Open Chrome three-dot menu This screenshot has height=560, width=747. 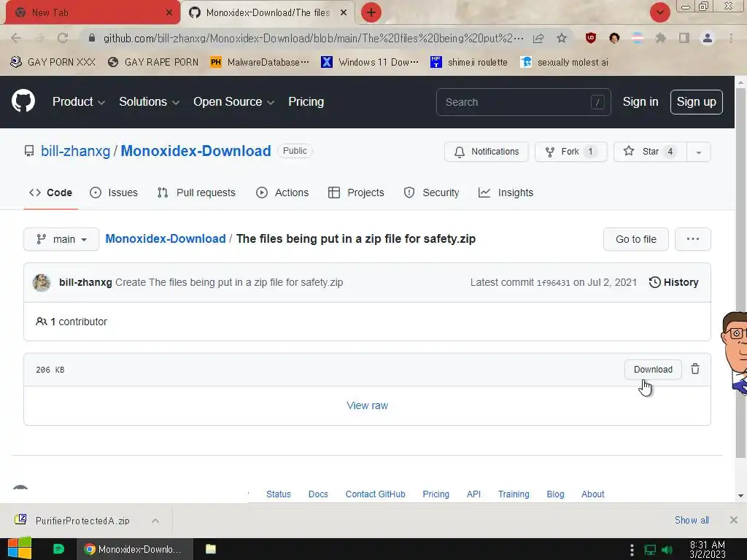click(x=731, y=38)
